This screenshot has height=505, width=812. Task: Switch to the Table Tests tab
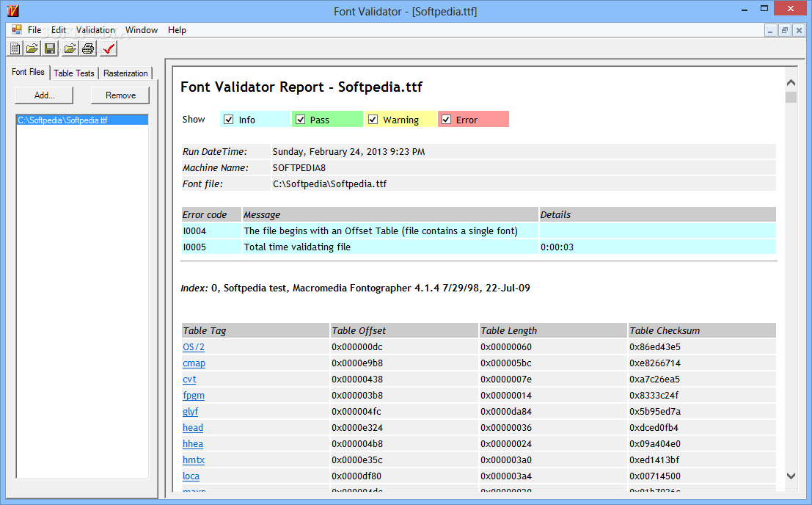[74, 73]
